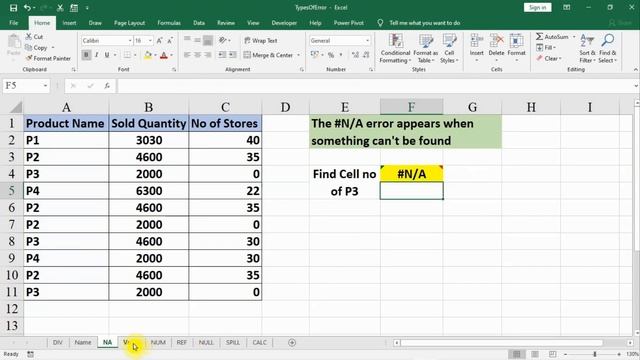The image size is (640, 360).
Task: Toggle Wrap Text
Action: [261, 40]
